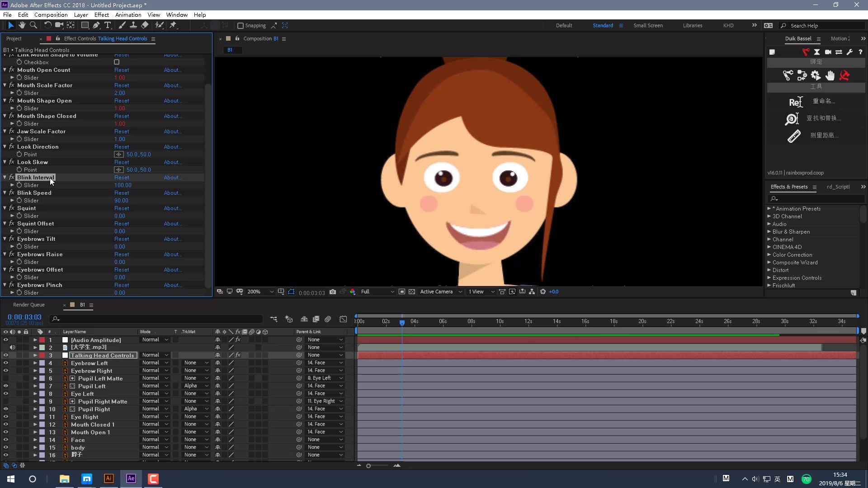Viewport: 868px width, 488px height.
Task: Hide the Eyebrow Left layer
Action: 6,363
